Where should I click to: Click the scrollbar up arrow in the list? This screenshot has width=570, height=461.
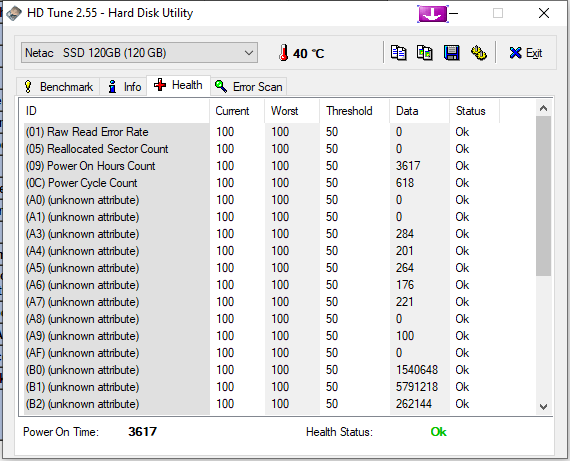[543, 108]
